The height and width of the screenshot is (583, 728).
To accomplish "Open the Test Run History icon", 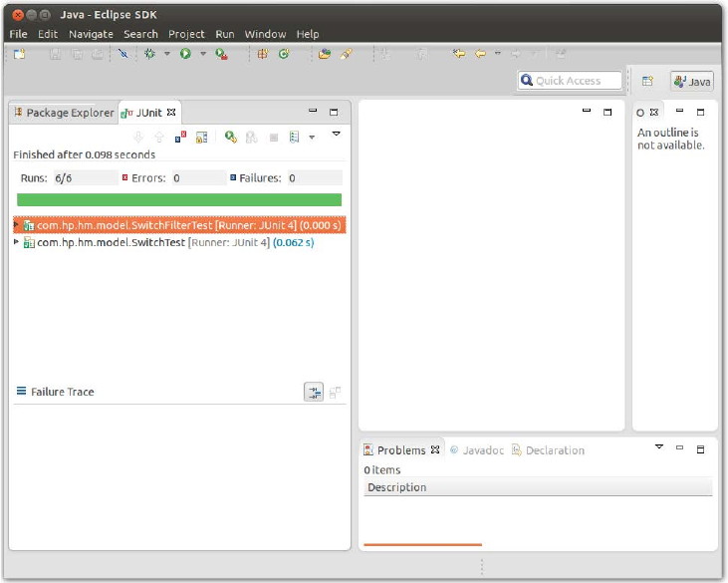I will (x=294, y=137).
